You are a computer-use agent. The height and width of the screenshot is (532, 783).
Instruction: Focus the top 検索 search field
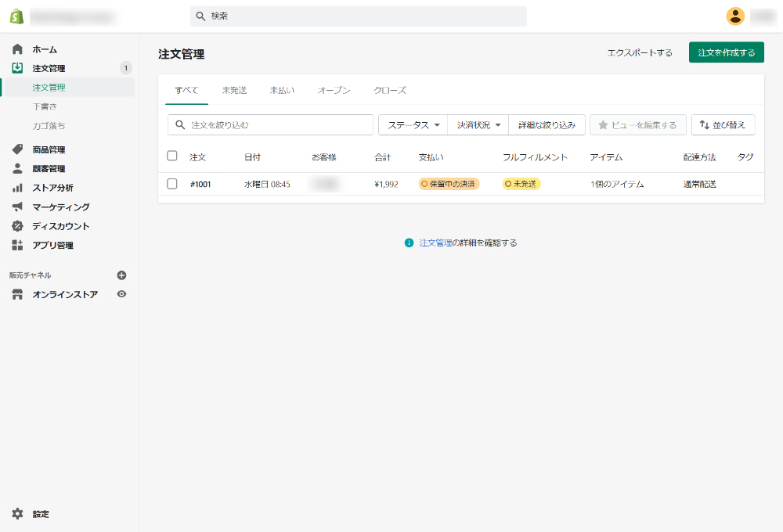[358, 16]
